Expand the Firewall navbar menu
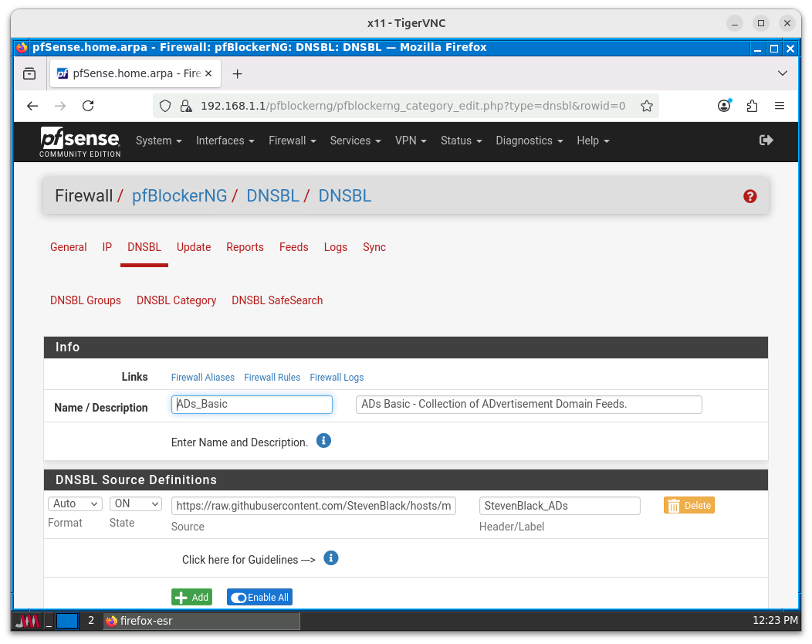 [x=292, y=141]
